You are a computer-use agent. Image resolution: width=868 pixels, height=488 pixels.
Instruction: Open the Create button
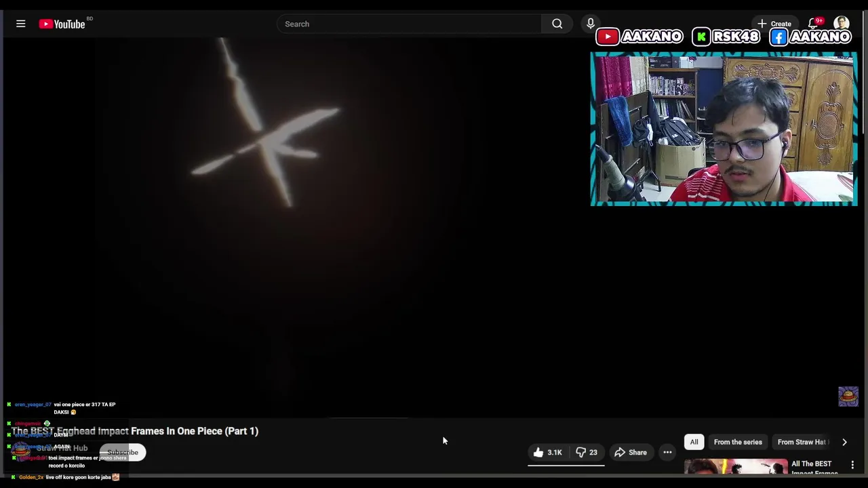click(774, 24)
